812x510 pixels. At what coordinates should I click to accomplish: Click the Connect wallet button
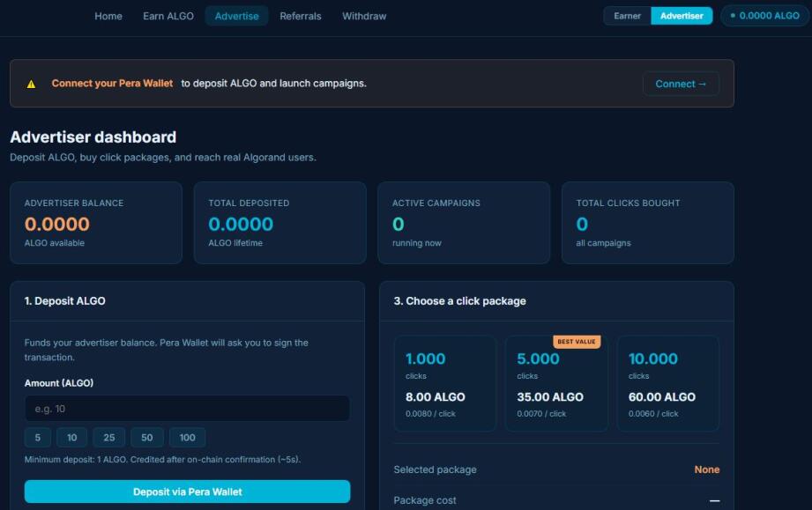tap(681, 84)
